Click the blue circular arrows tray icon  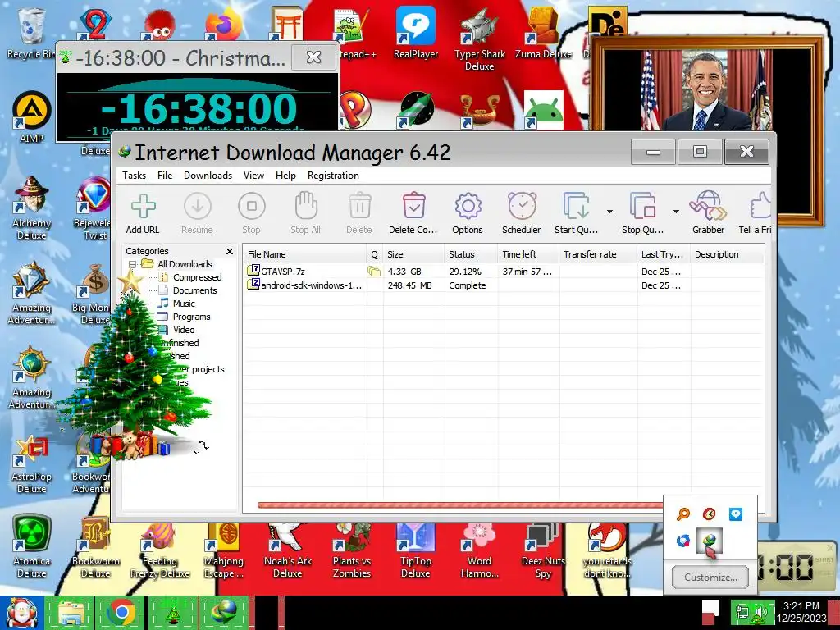click(683, 541)
